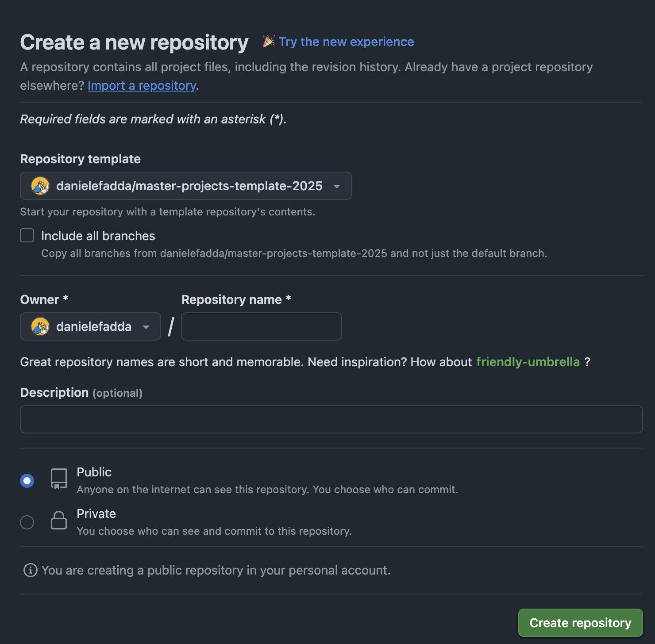
Task: Focus the Repository name input field
Action: click(262, 327)
